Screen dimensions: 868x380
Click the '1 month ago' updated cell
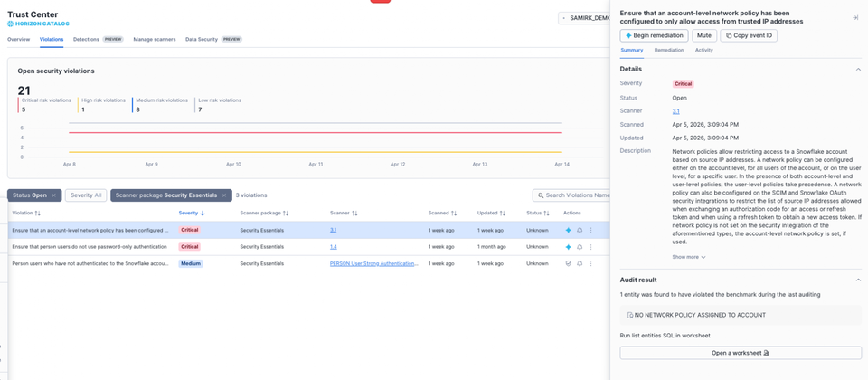(x=492, y=246)
